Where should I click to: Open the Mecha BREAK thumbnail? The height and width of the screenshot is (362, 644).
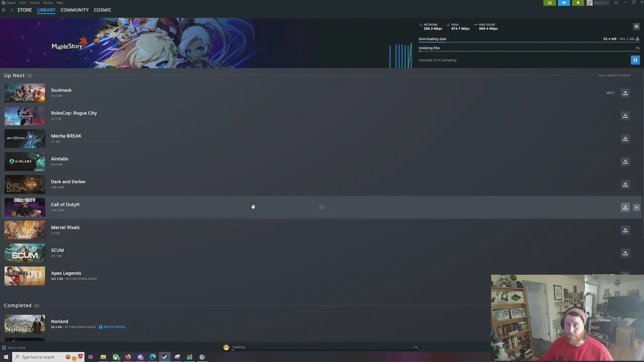click(x=25, y=139)
